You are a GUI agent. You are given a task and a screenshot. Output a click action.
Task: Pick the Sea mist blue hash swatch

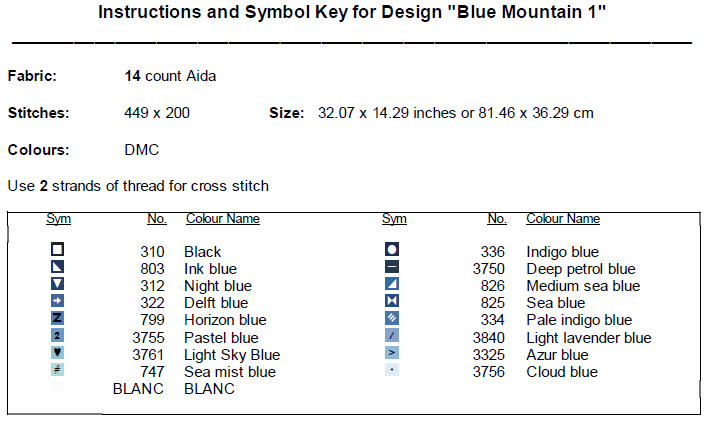58,371
